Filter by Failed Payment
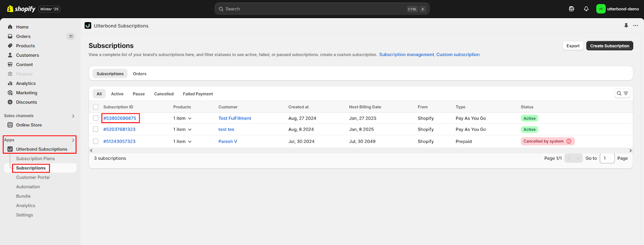The image size is (644, 245). (x=198, y=94)
